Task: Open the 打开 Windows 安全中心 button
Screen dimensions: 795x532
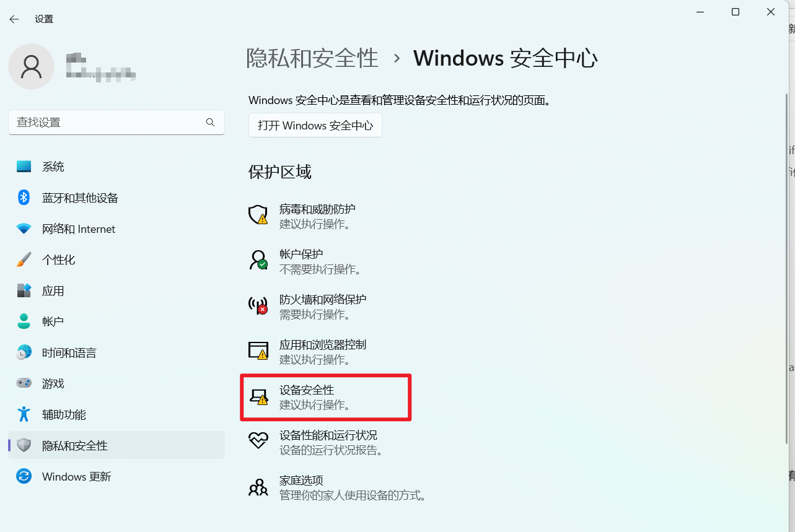Action: (x=315, y=125)
